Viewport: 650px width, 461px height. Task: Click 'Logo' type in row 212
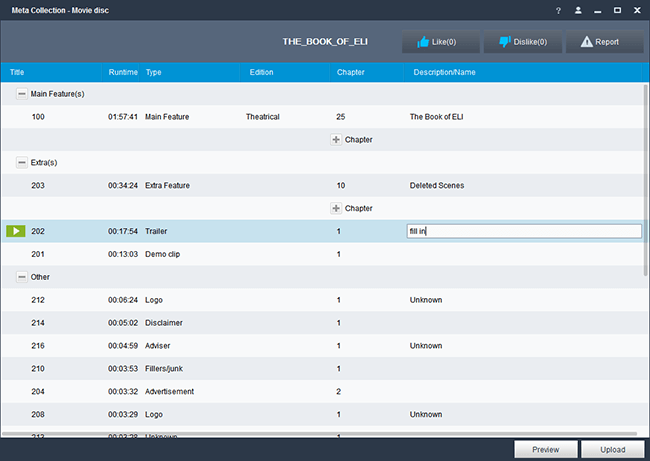click(x=153, y=300)
